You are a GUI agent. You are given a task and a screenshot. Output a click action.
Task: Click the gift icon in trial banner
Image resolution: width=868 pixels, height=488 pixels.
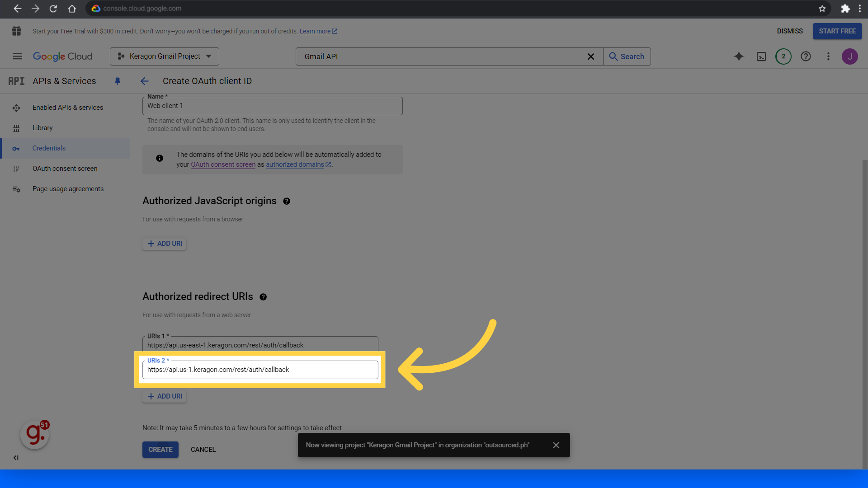click(x=17, y=31)
